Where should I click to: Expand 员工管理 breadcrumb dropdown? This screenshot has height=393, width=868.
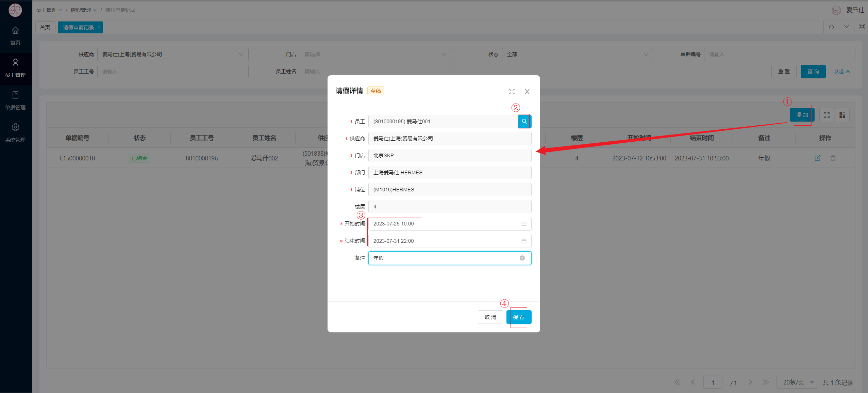pyautogui.click(x=49, y=10)
